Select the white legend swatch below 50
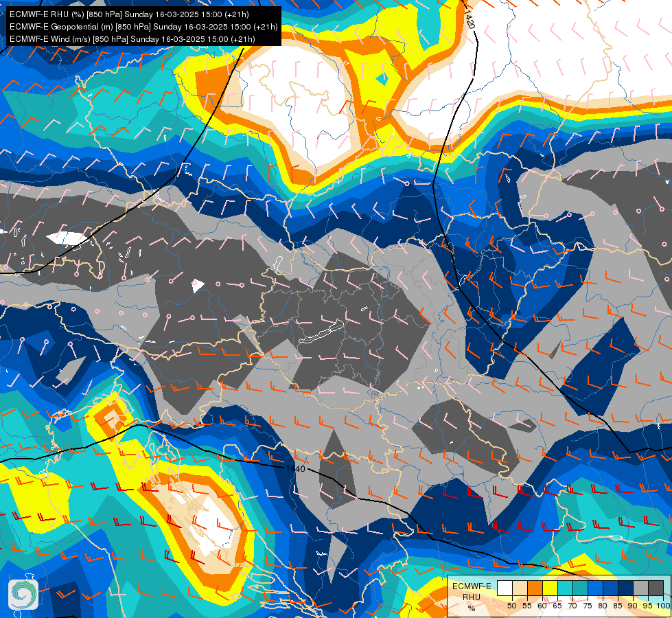This screenshot has height=618, width=672. (505, 588)
